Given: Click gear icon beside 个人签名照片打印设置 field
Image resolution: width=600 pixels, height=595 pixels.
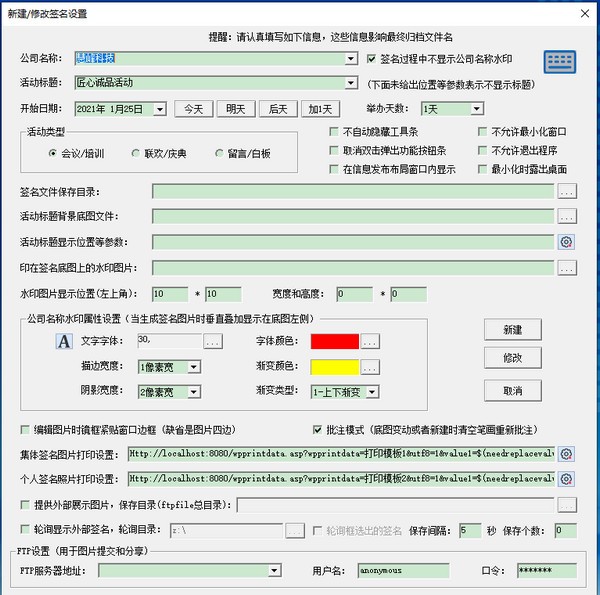Looking at the screenshot, I should point(567,479).
